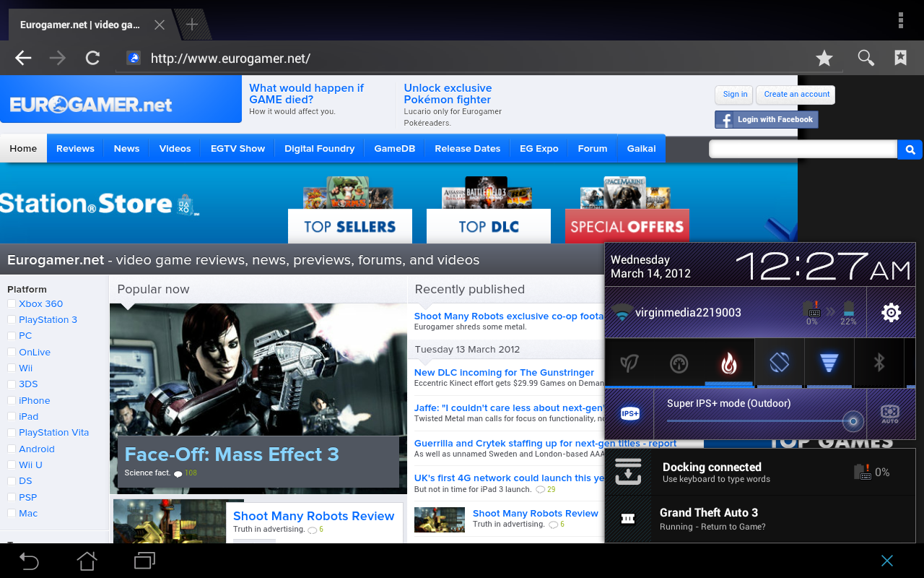Return to the Grand Theft Auto 3 game notification
Image resolution: width=924 pixels, height=578 pixels.
click(x=759, y=519)
